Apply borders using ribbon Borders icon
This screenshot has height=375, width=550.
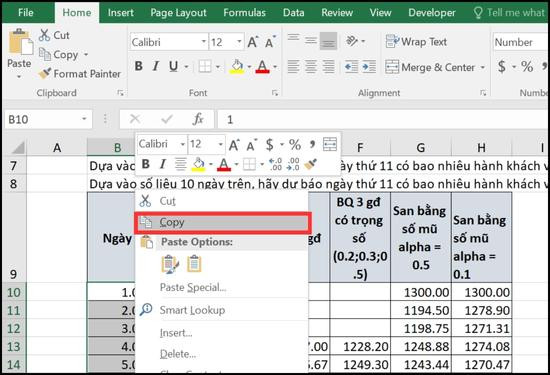pos(205,66)
